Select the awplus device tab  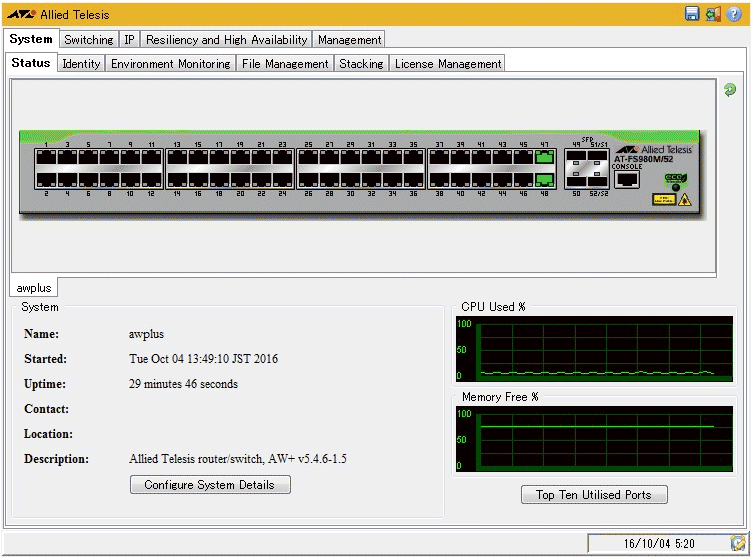(x=34, y=288)
